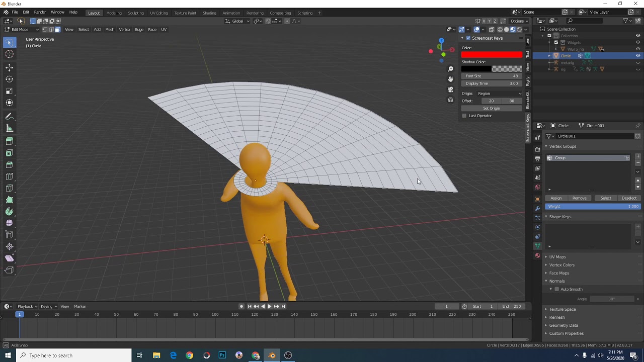Select the Annotate tool
This screenshot has width=644, height=362.
pyautogui.click(x=9, y=116)
